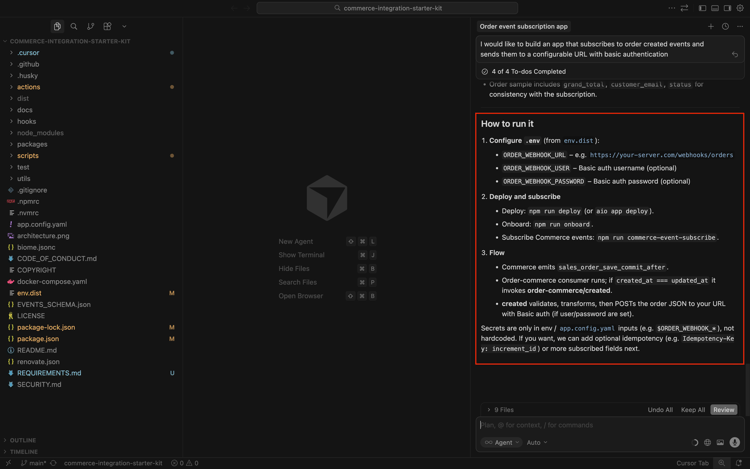750x469 pixels.
Task: Click the command center search bar
Action: pos(387,8)
